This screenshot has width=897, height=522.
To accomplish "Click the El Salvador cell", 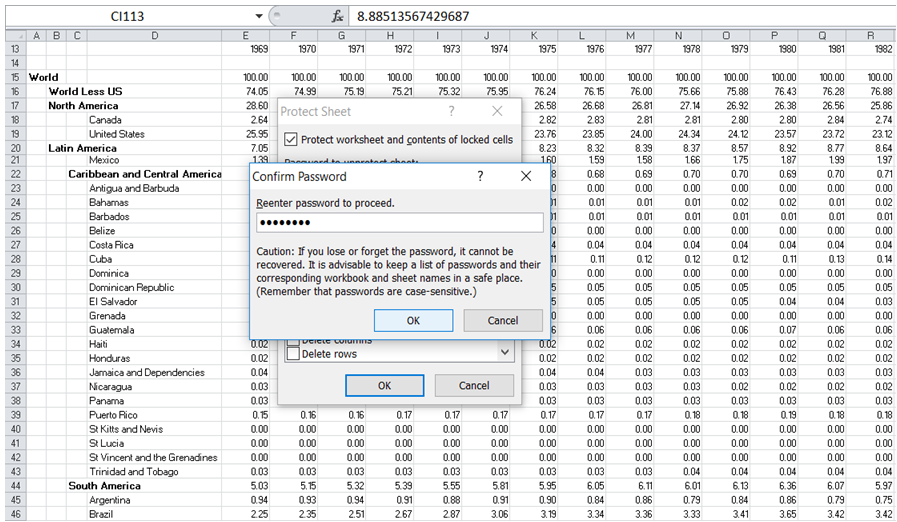I will pos(113,302).
